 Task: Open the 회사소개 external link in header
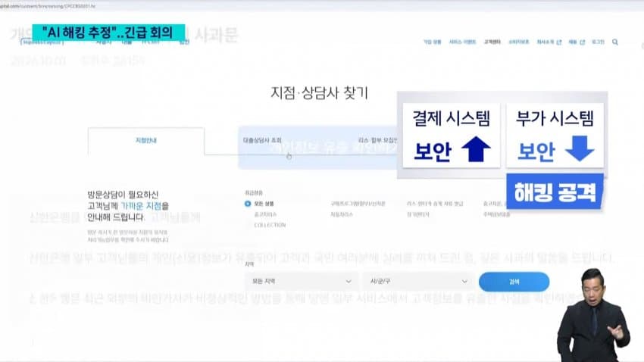pos(549,42)
